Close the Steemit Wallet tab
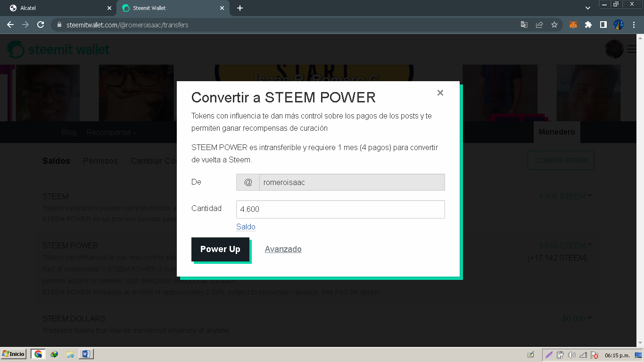The height and width of the screenshot is (362, 644). point(222,8)
